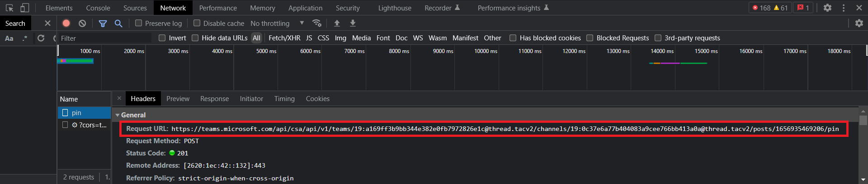Stop recording network log
The image size is (868, 184).
(66, 23)
